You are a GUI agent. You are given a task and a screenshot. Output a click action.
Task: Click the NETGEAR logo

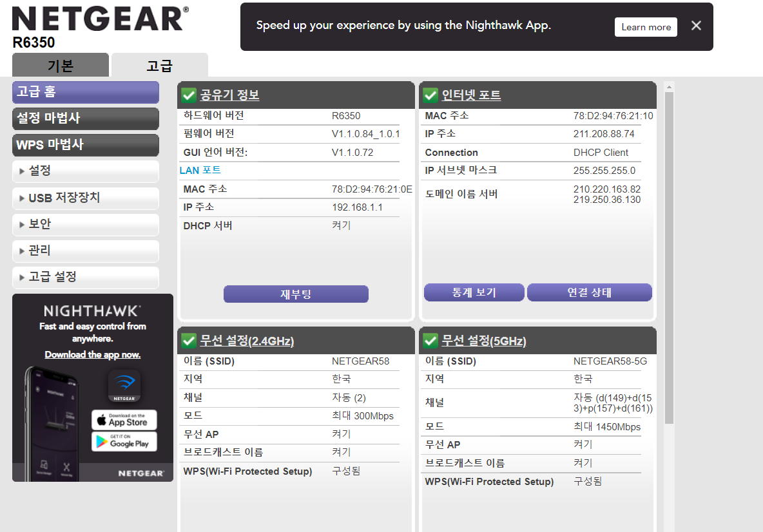point(101,19)
